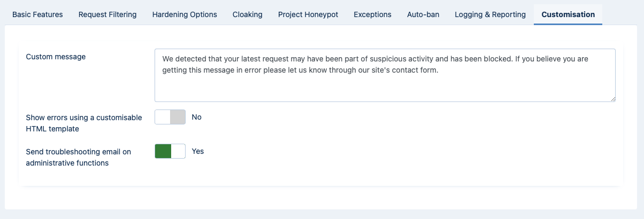View the Auto-ban tab
644x219 pixels.
(423, 14)
